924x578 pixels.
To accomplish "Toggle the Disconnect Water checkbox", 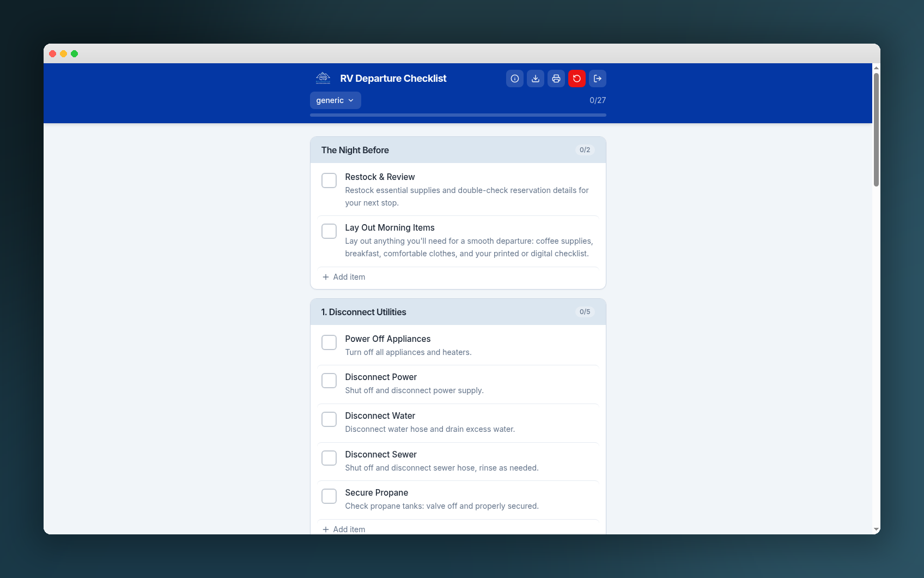I will tap(329, 419).
